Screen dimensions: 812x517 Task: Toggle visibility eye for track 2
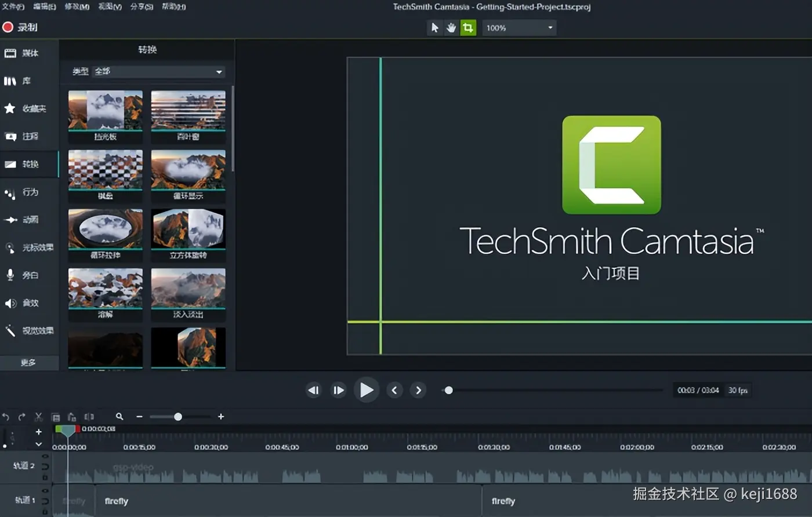pos(45,457)
